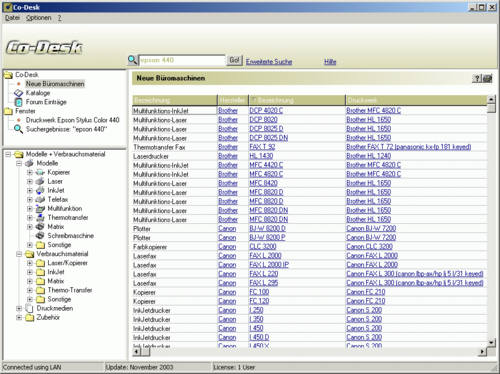The height and width of the screenshot is (374, 500).
Task: Click the Suchergebnisse magnifier icon
Action: tap(19, 129)
